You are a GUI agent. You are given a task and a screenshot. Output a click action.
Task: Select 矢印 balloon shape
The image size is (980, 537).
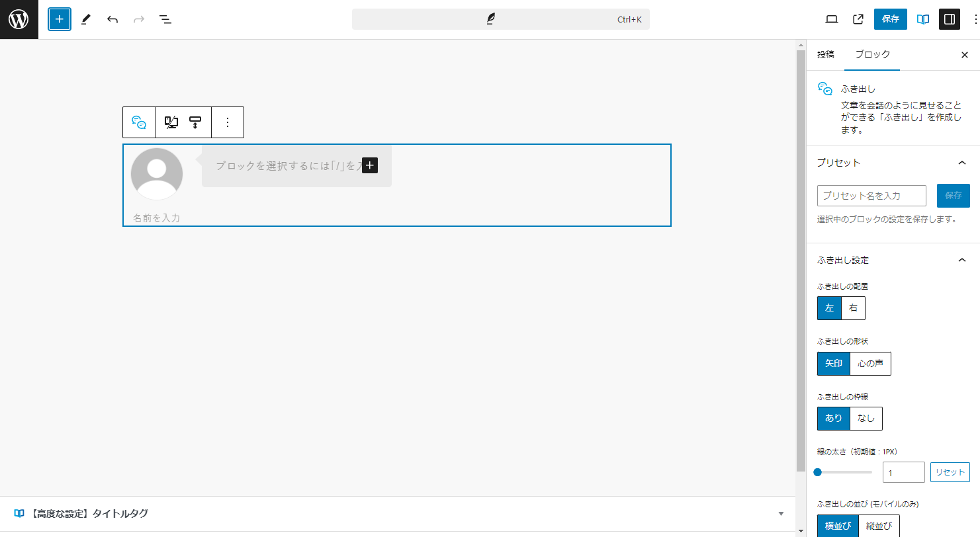pos(834,364)
